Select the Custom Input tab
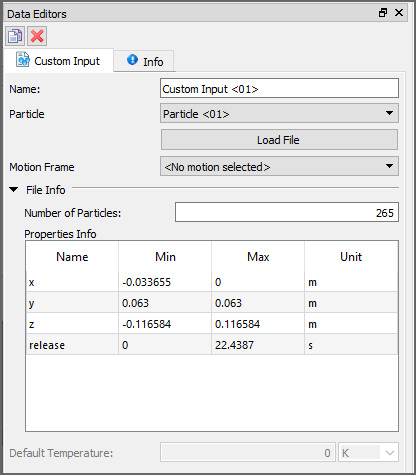The width and height of the screenshot is (416, 475). tap(59, 60)
